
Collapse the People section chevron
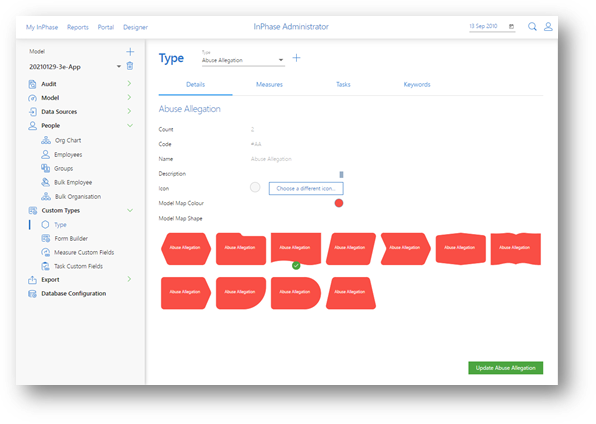coord(130,125)
